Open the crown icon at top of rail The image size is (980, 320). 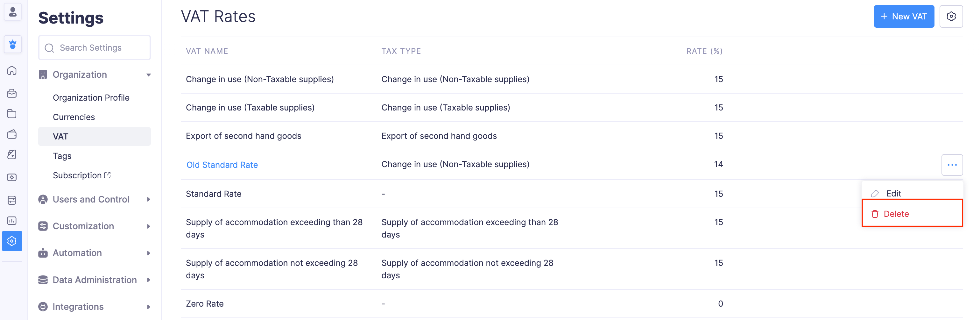(12, 45)
